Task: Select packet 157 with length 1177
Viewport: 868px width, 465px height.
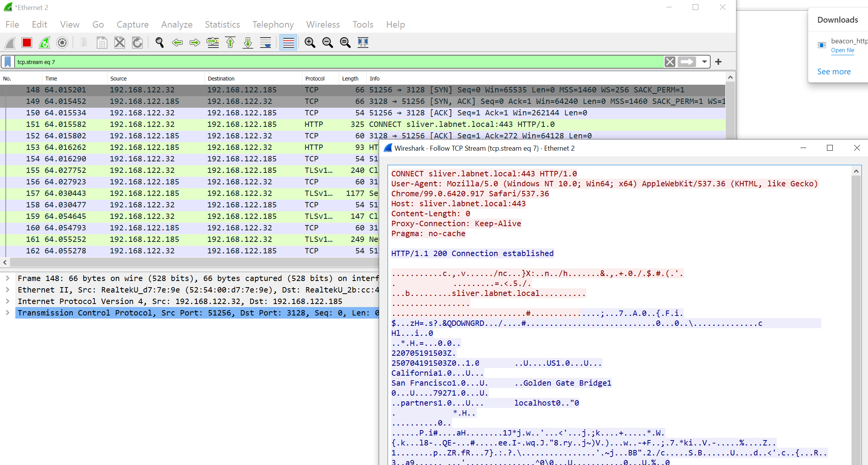Action: (190, 193)
